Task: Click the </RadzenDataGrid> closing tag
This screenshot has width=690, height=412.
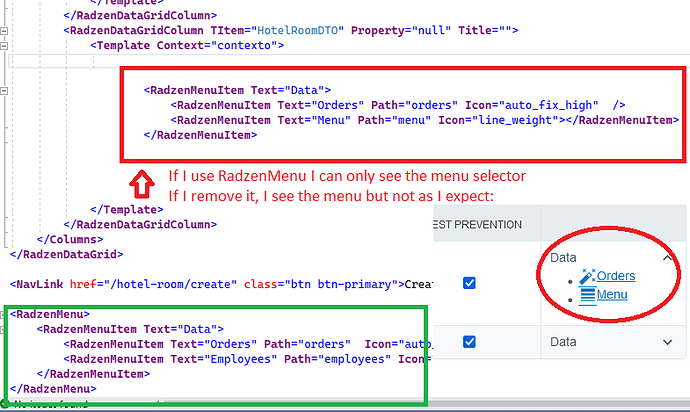Action: pyautogui.click(x=66, y=254)
